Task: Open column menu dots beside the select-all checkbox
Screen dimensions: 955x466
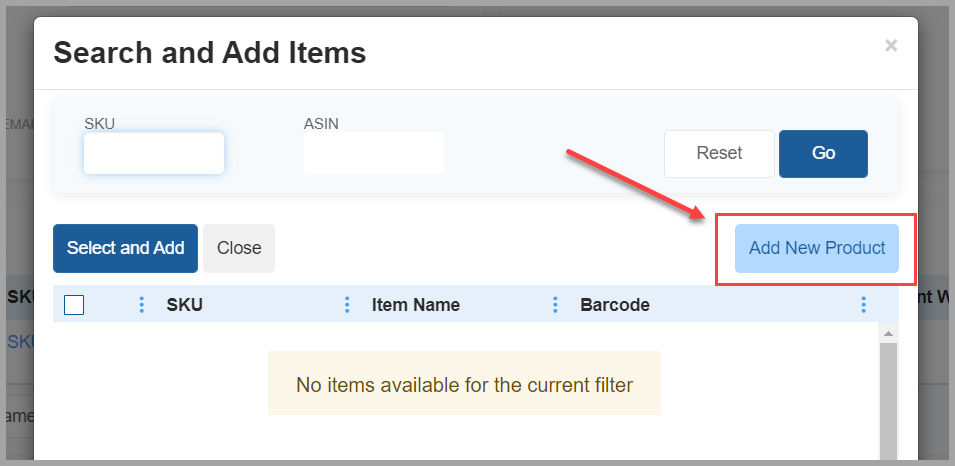Action: (141, 305)
